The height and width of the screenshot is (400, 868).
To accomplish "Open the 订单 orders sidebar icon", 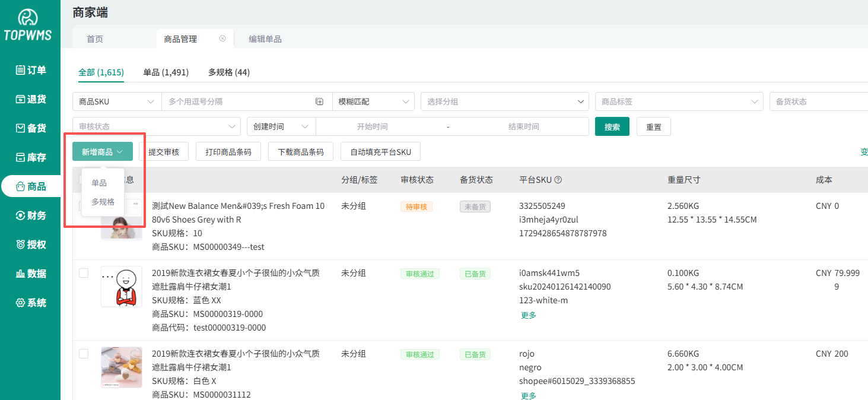I will pyautogui.click(x=20, y=70).
